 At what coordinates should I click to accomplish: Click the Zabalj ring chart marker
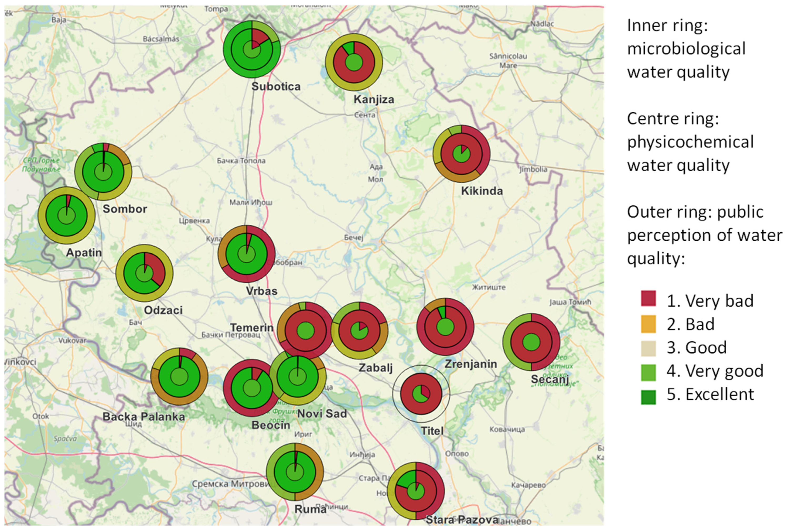(359, 330)
